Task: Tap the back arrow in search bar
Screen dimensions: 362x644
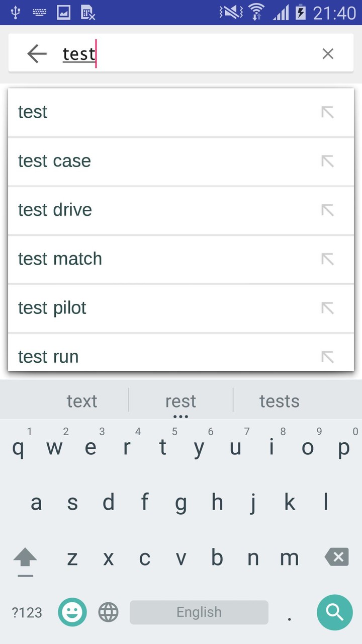Action: tap(37, 53)
